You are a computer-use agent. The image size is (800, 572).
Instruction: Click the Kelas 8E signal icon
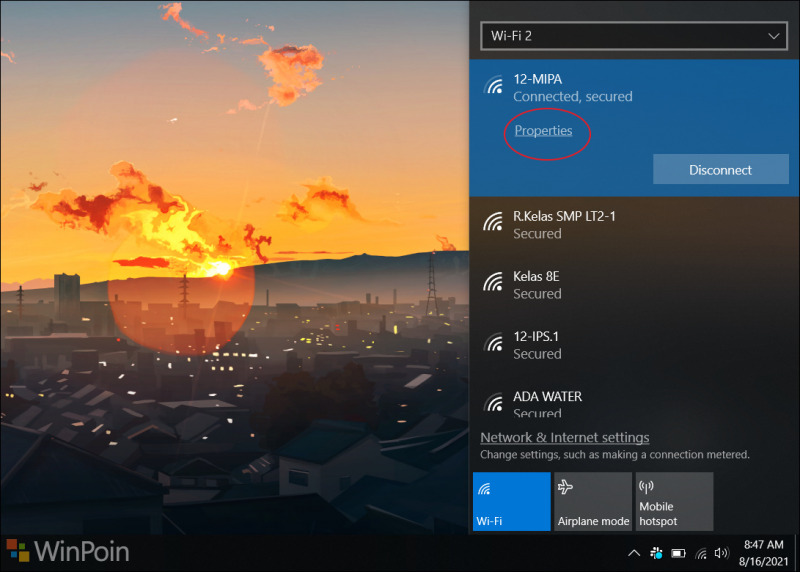493,282
